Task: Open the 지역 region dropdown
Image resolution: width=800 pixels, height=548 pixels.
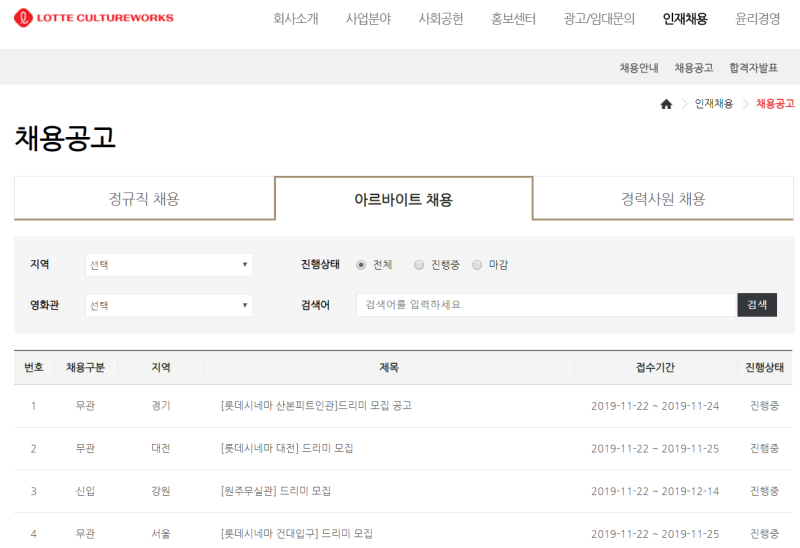Action: (169, 265)
